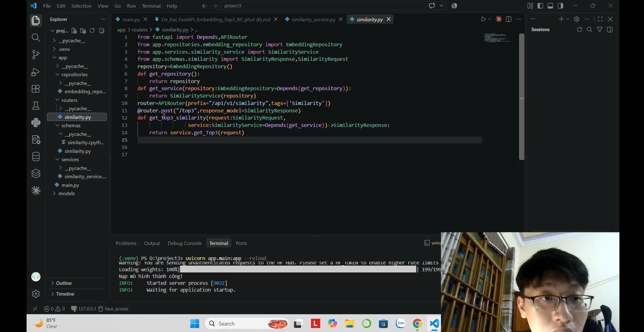
Task: Click the errors and warnings status indicator
Action: [54, 309]
